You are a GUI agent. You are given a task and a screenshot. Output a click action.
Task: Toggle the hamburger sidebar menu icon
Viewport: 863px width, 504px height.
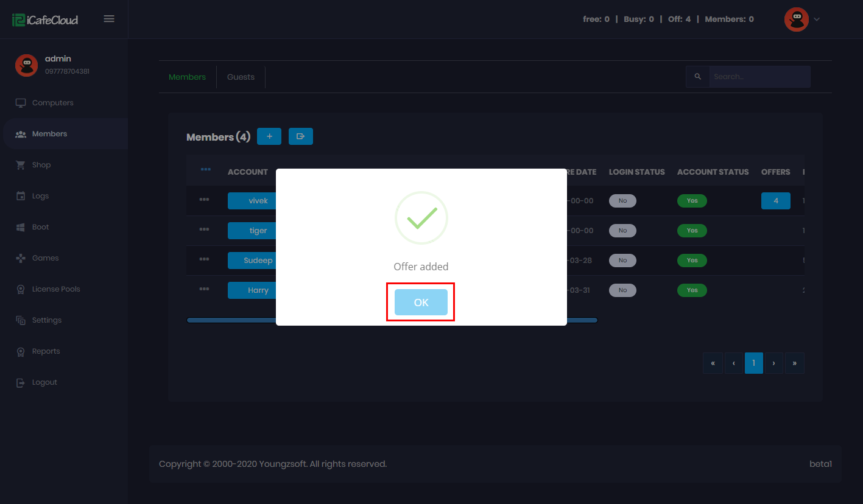click(x=109, y=19)
